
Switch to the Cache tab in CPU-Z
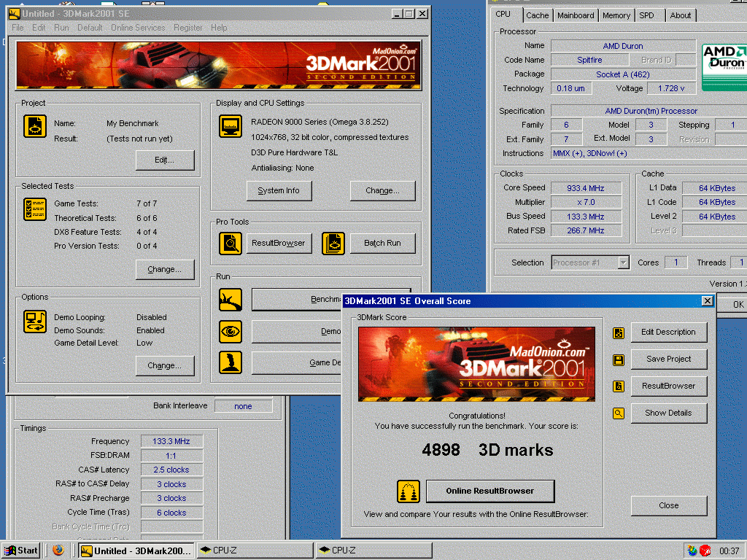[x=538, y=15]
